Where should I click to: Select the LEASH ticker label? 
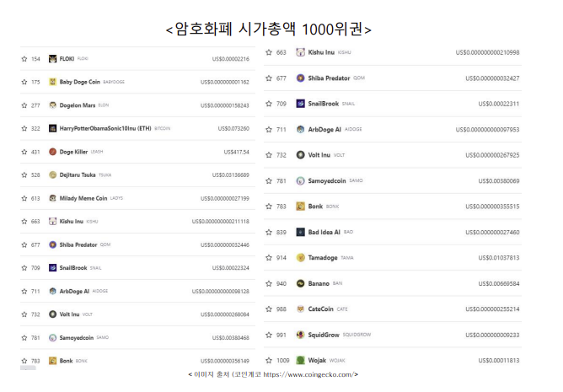[97, 152]
